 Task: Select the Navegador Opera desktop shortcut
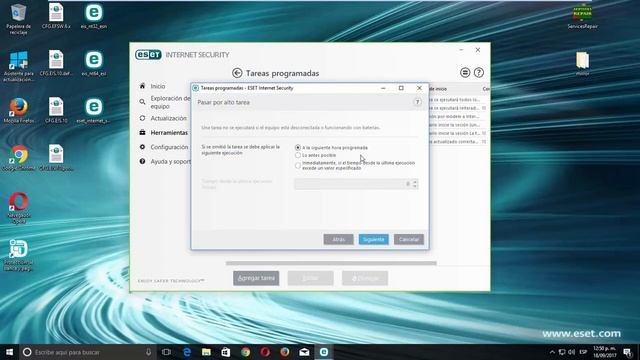(19, 208)
